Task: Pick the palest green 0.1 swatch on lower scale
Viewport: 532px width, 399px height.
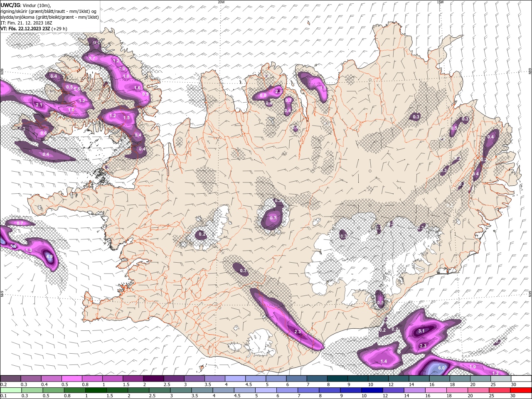Action: (x=10, y=390)
